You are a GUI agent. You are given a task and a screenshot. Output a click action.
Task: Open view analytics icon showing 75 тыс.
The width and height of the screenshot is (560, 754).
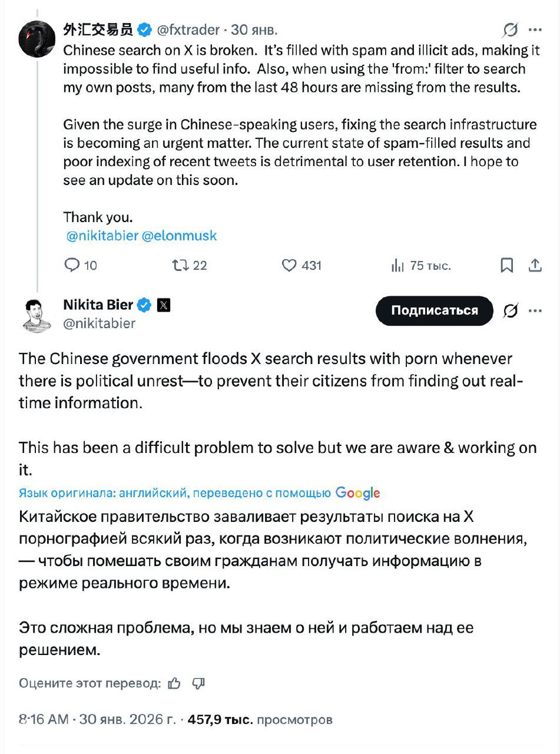click(x=397, y=266)
